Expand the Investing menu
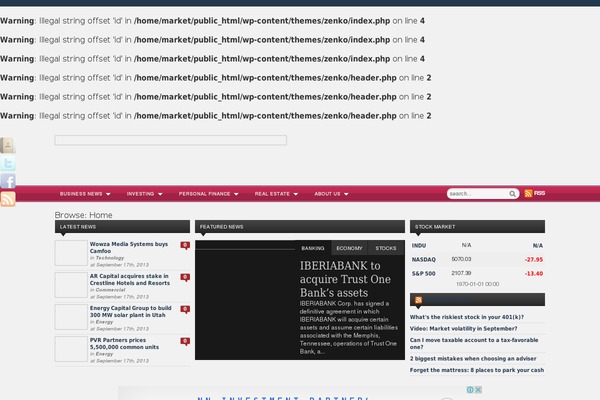Viewport: 600px width, 400px height. coord(145,194)
